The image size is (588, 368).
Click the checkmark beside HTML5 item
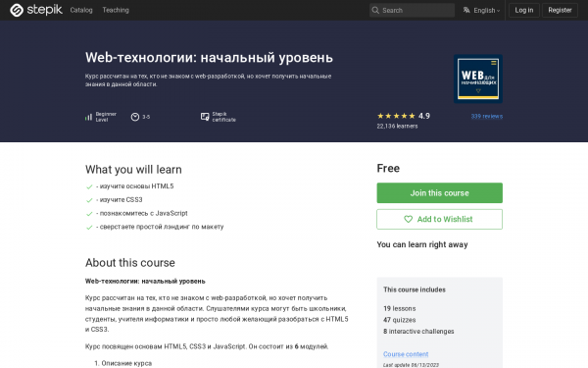point(89,186)
